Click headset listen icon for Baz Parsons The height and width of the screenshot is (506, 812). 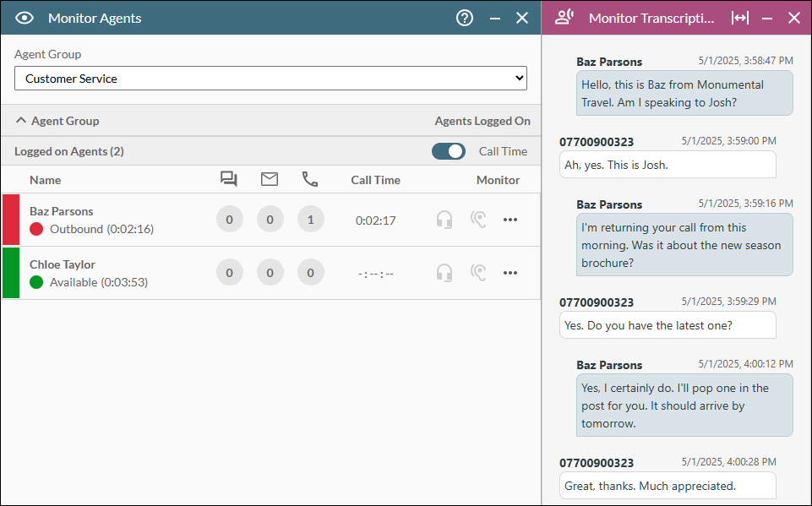[444, 220]
